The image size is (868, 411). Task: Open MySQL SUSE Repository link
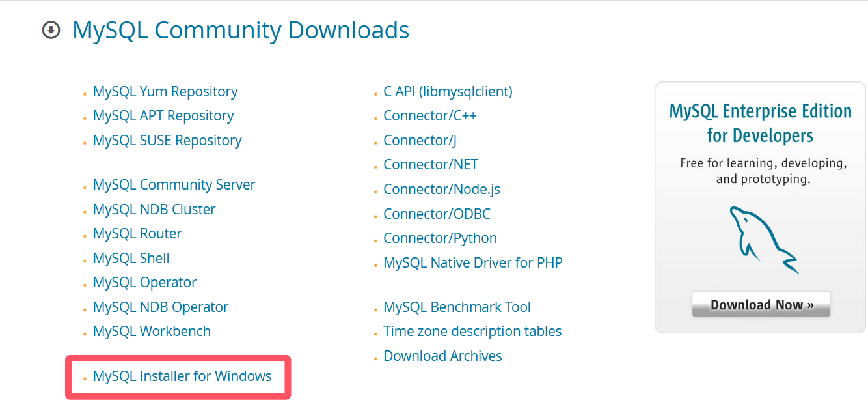point(167,140)
